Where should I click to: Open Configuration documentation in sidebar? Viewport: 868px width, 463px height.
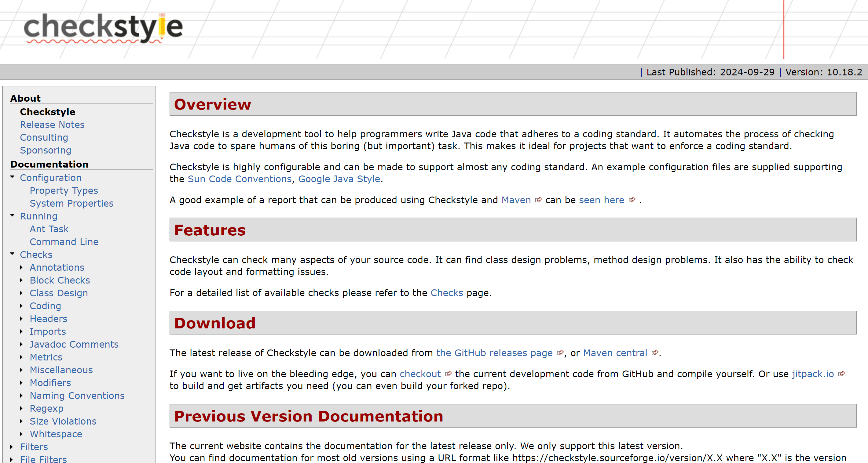pyautogui.click(x=50, y=178)
